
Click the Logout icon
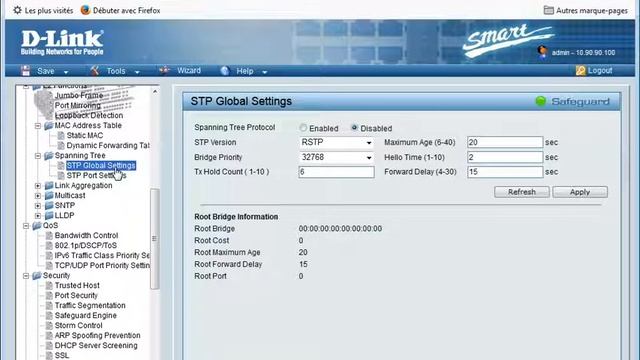point(580,71)
